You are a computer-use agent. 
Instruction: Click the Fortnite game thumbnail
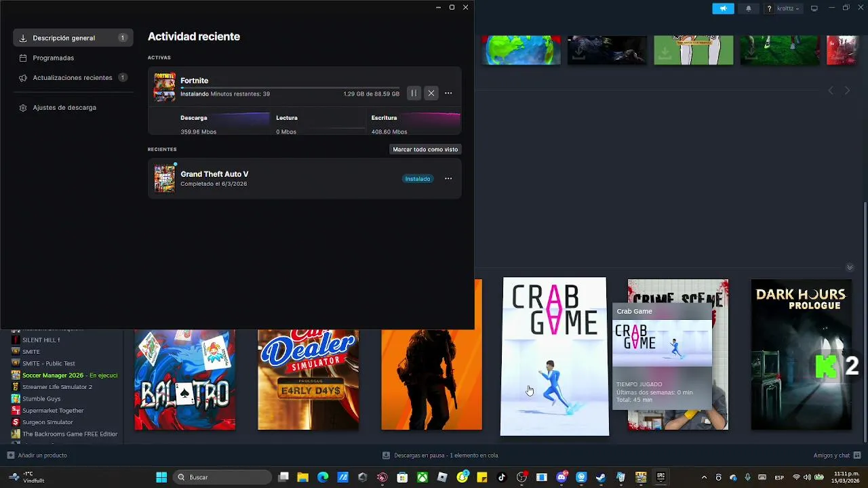tap(164, 87)
